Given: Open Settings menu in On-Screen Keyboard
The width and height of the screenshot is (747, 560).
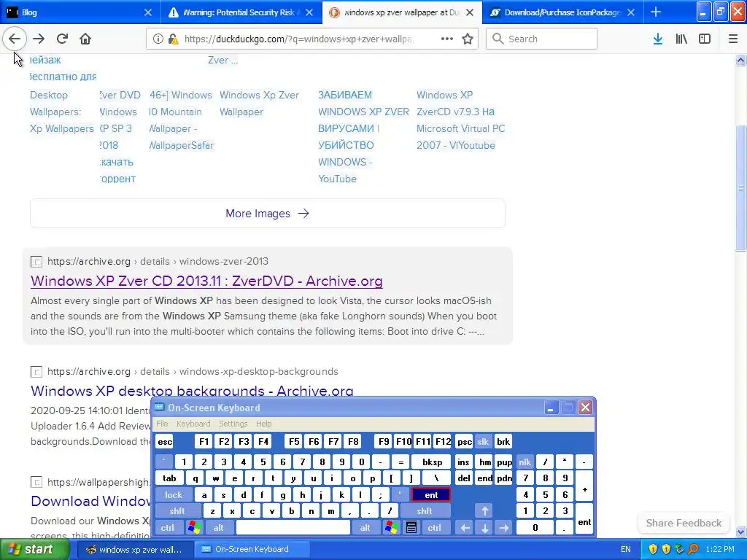Looking at the screenshot, I should (x=233, y=424).
